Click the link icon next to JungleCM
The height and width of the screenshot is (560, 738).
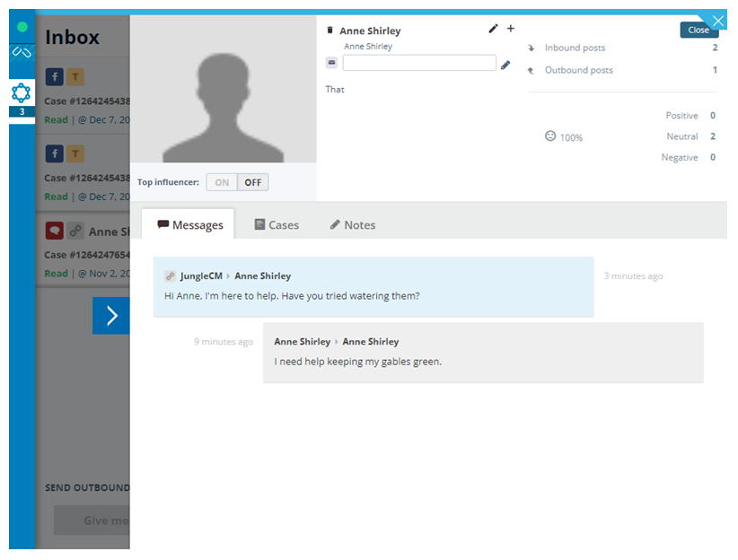pos(171,276)
